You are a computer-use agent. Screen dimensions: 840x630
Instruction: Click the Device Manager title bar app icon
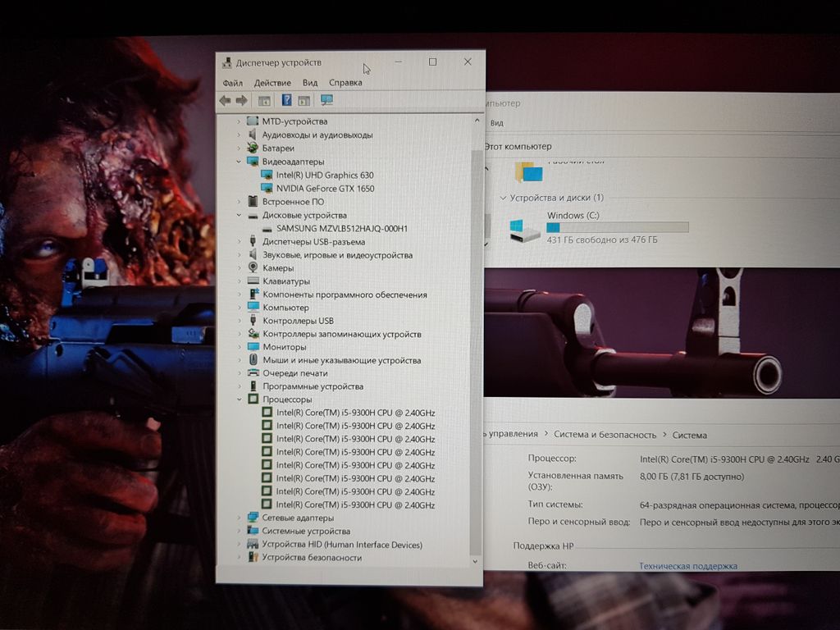point(227,62)
